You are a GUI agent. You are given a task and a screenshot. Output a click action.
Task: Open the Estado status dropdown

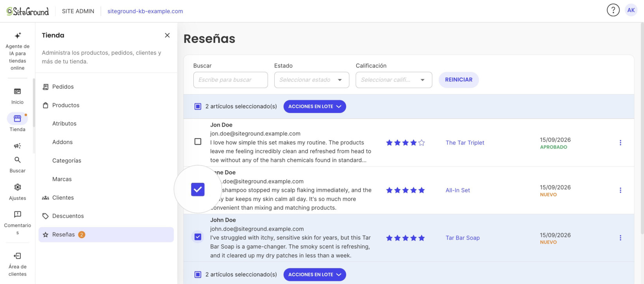pos(311,80)
